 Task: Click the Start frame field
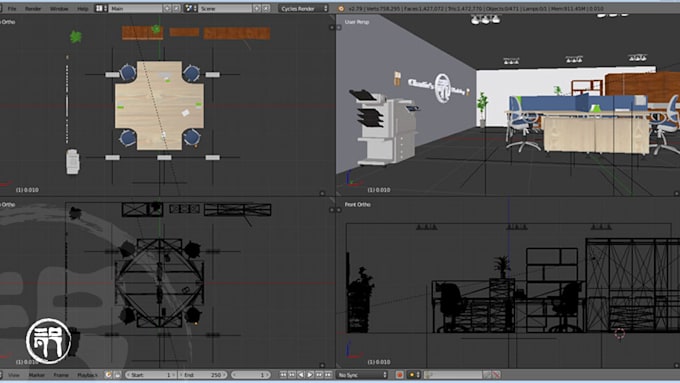151,375
